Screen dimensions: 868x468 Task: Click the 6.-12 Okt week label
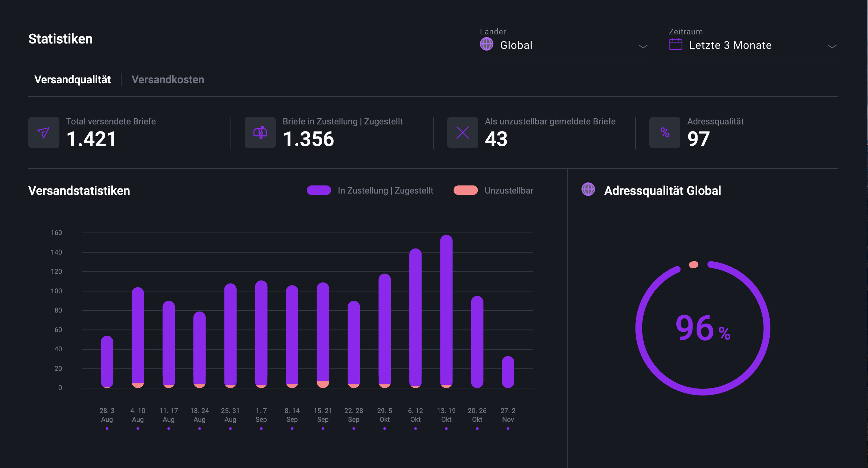point(415,415)
